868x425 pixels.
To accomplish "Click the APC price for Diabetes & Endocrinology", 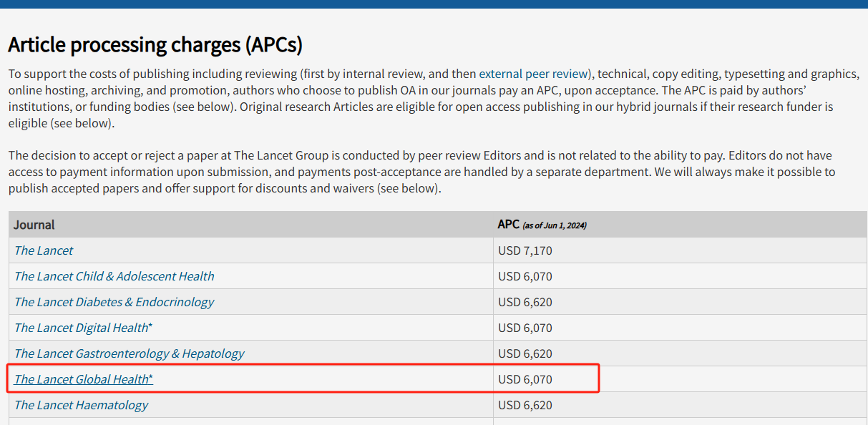I will click(x=525, y=302).
